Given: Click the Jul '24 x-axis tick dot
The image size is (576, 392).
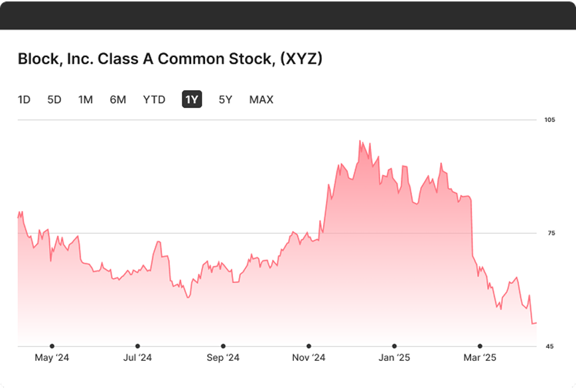Looking at the screenshot, I should click(x=137, y=346).
